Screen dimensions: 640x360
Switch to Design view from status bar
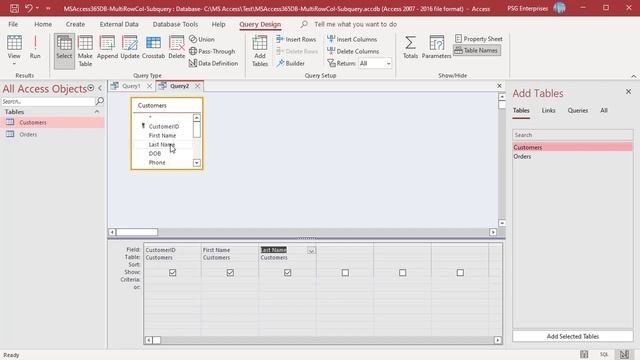point(624,355)
